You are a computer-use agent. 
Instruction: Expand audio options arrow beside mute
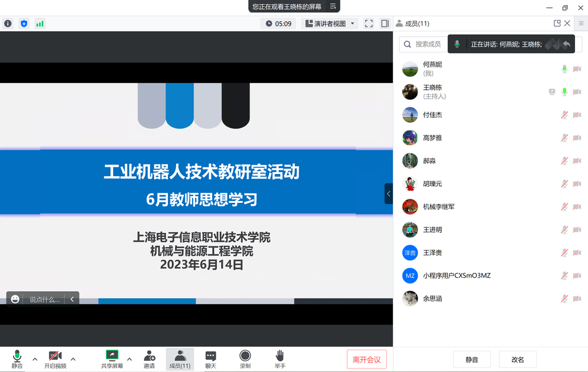(35, 359)
